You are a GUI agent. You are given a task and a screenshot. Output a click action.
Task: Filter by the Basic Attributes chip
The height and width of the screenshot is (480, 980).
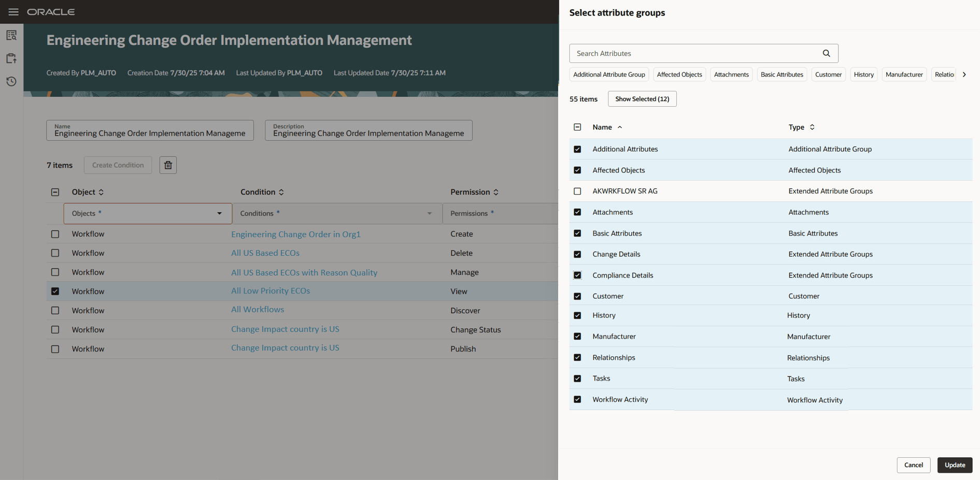coord(782,74)
